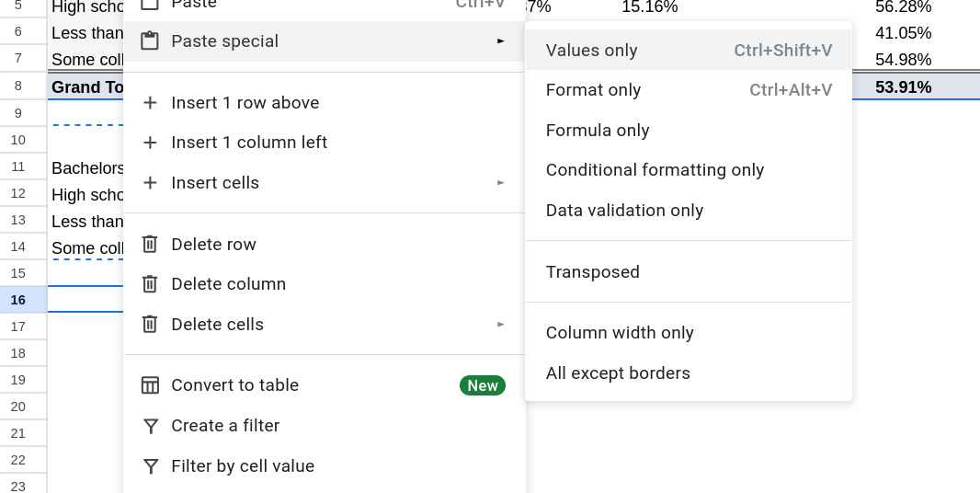This screenshot has width=980, height=493.
Task: Select Conditional formatting only
Action: tap(655, 170)
